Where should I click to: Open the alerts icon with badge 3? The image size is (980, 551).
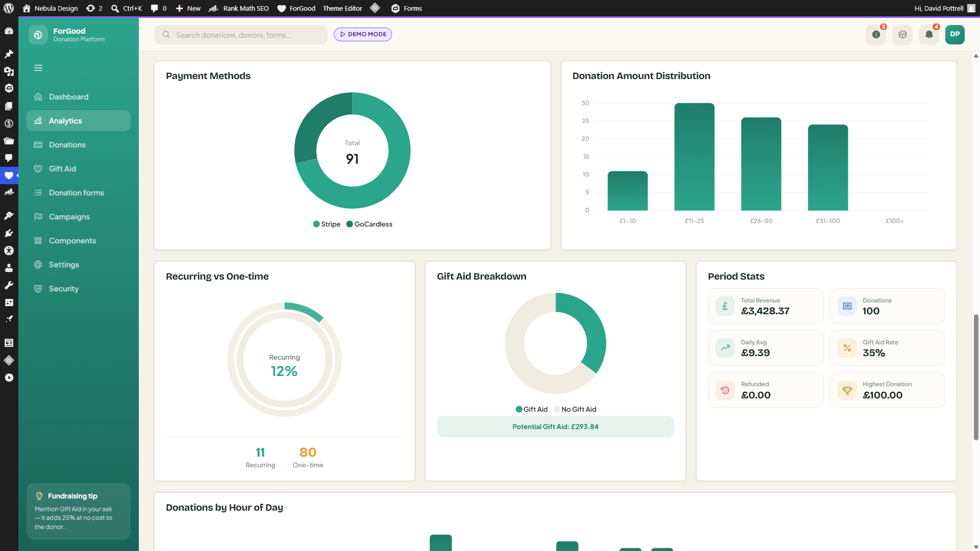coord(876,35)
